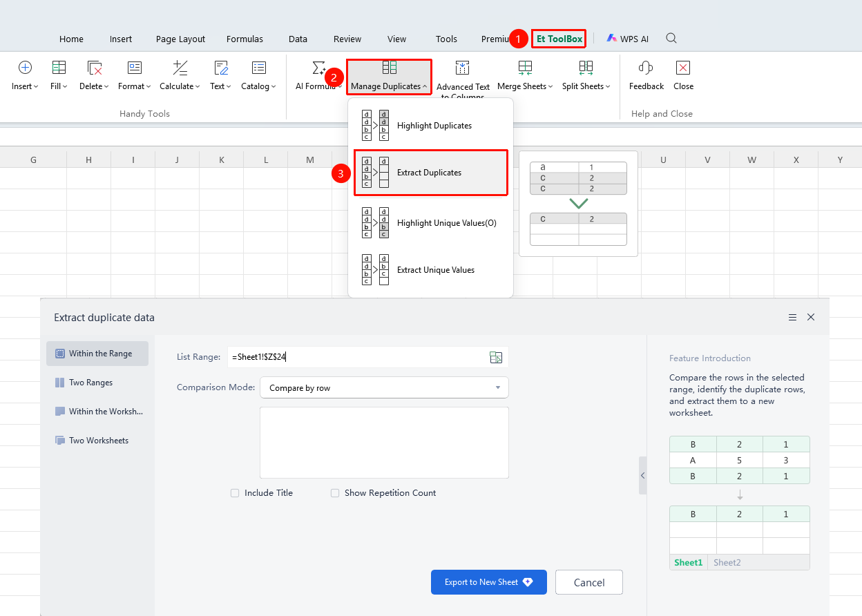Choose Highlight Duplicates from the menu

tap(431, 126)
